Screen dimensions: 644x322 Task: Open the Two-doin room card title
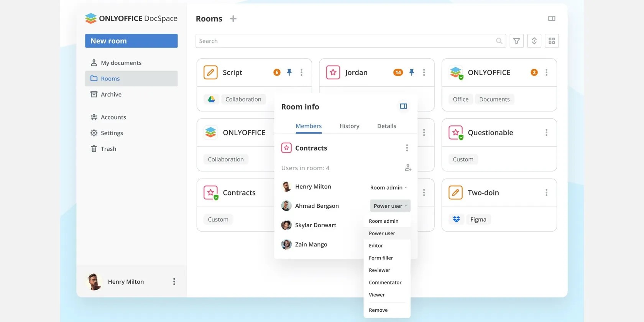[x=483, y=193]
